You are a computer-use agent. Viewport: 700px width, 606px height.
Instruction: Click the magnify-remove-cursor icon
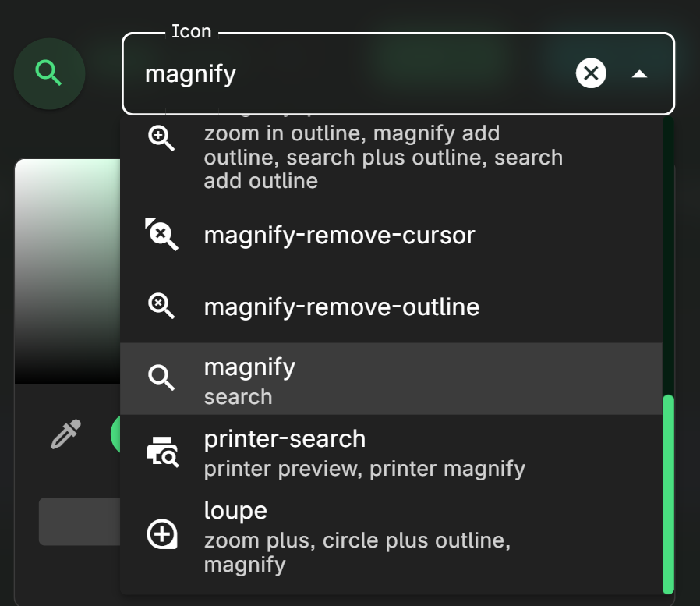pyautogui.click(x=161, y=235)
